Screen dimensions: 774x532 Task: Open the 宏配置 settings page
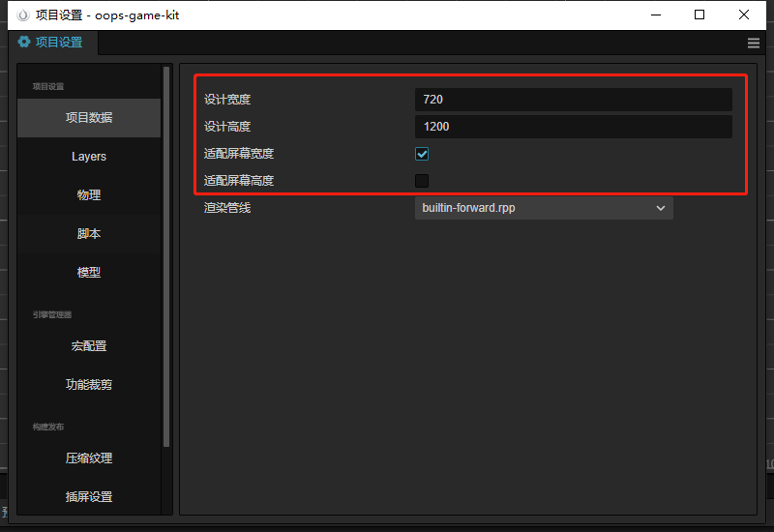pos(89,346)
